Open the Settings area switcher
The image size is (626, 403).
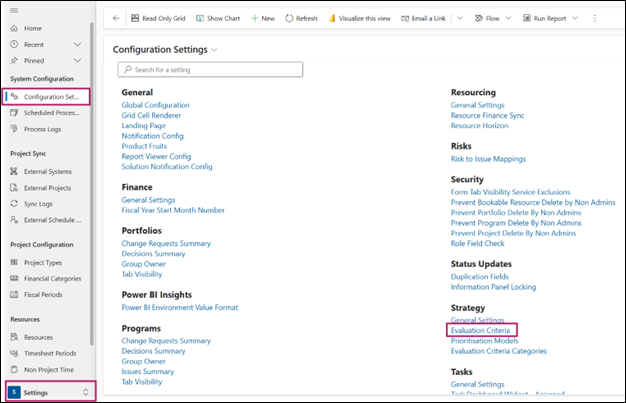coord(48,392)
